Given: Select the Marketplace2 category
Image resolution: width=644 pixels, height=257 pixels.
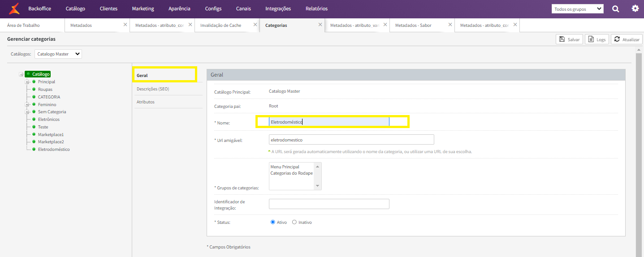Looking at the screenshot, I should point(51,141).
